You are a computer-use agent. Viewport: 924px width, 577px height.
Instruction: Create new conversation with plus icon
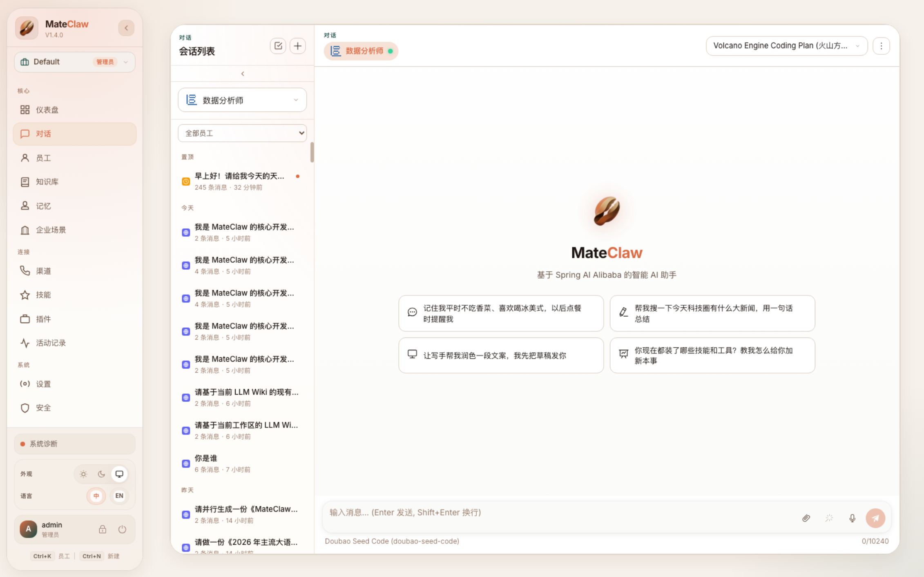click(298, 46)
